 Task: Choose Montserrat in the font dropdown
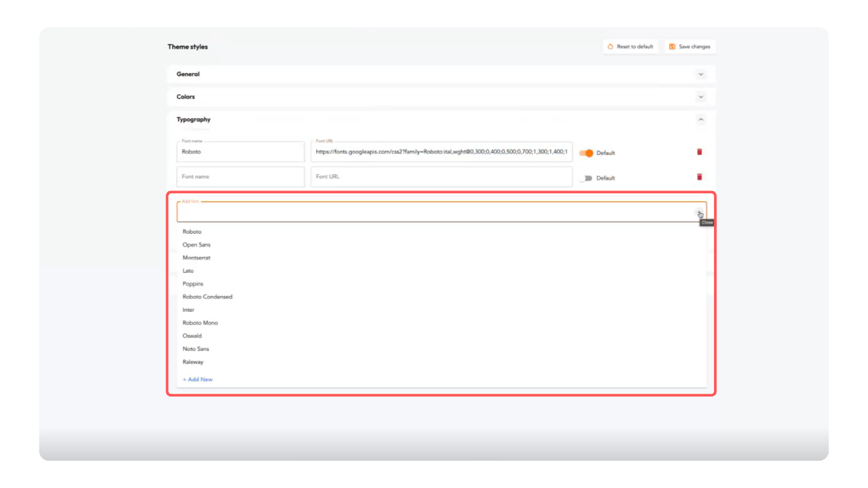click(197, 258)
